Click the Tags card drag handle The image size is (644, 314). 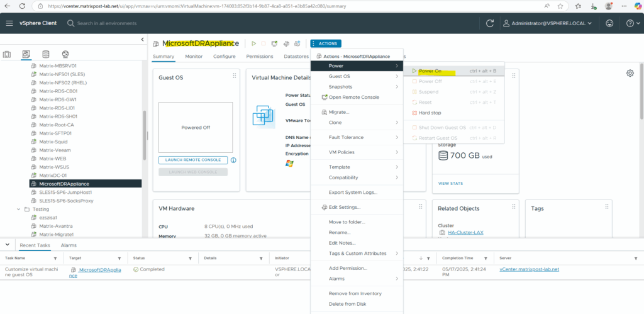click(607, 207)
